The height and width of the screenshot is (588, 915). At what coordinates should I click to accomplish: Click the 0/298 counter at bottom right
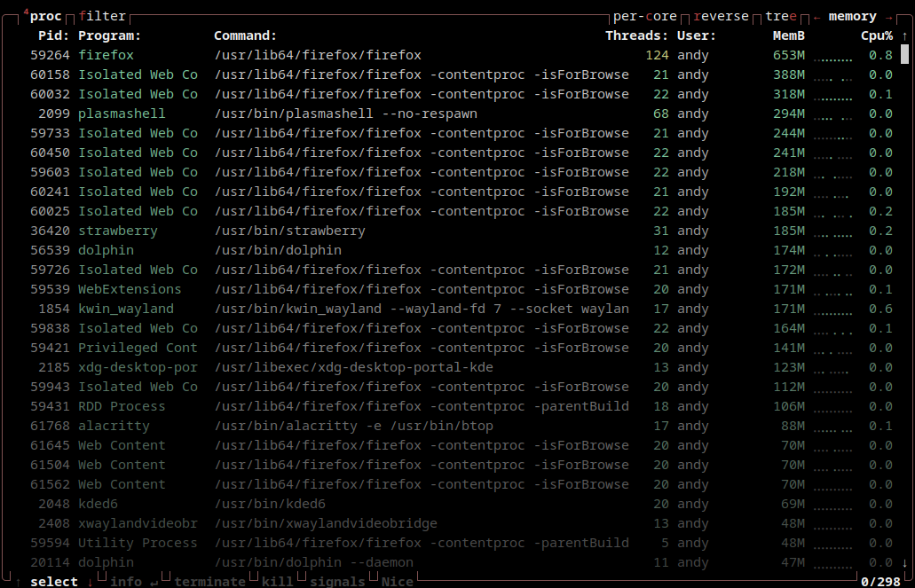[x=880, y=582]
